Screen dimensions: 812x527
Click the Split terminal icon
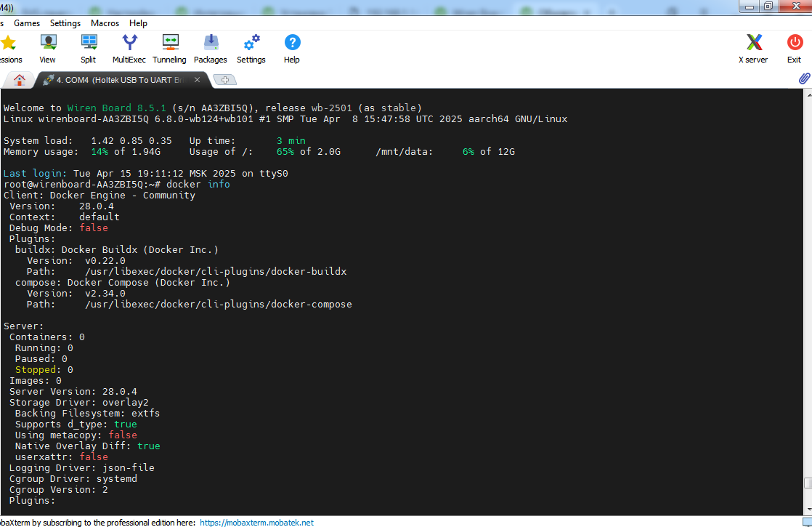89,42
